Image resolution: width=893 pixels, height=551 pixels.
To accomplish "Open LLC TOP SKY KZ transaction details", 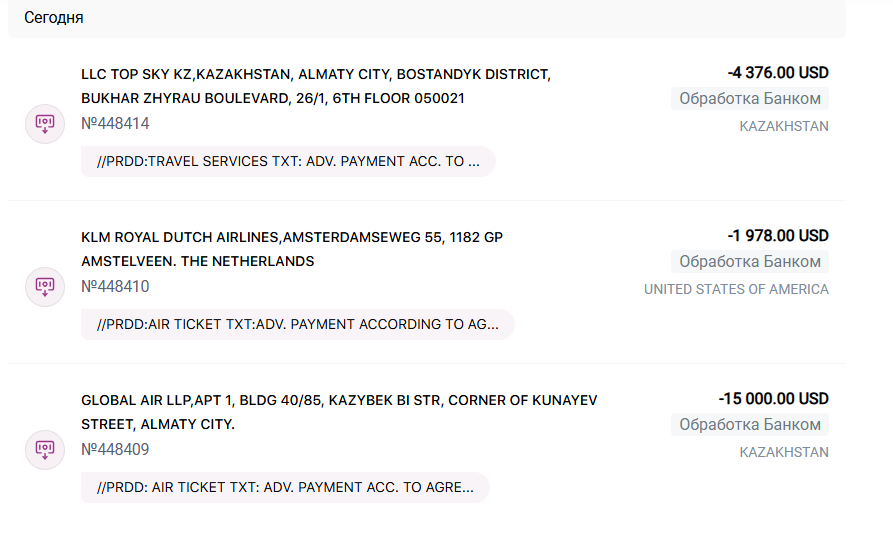I will pos(316,86).
